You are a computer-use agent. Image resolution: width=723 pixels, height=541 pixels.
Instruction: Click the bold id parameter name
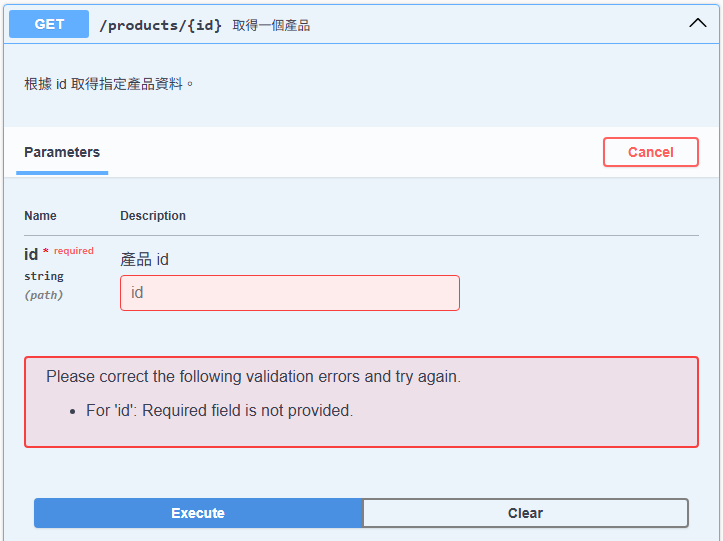point(31,254)
